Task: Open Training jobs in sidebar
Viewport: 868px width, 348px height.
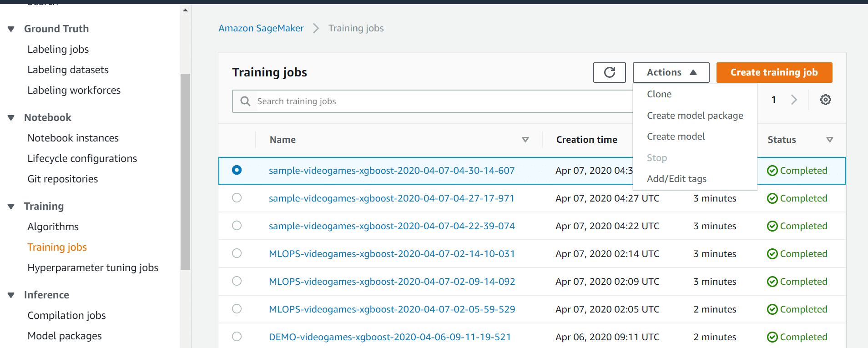Action: [57, 247]
